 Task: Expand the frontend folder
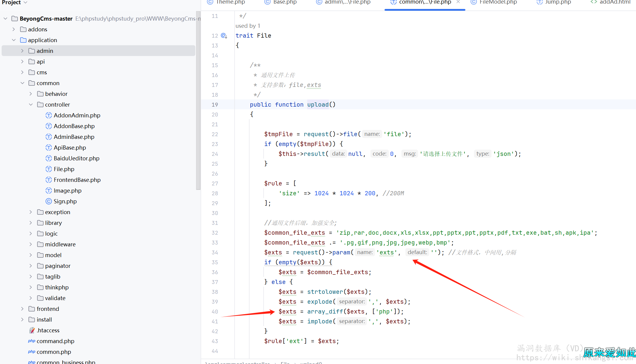[22, 309]
